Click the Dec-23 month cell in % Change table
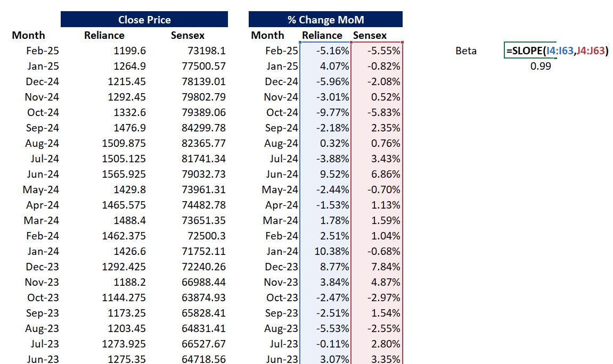613x364 pixels. point(281,267)
